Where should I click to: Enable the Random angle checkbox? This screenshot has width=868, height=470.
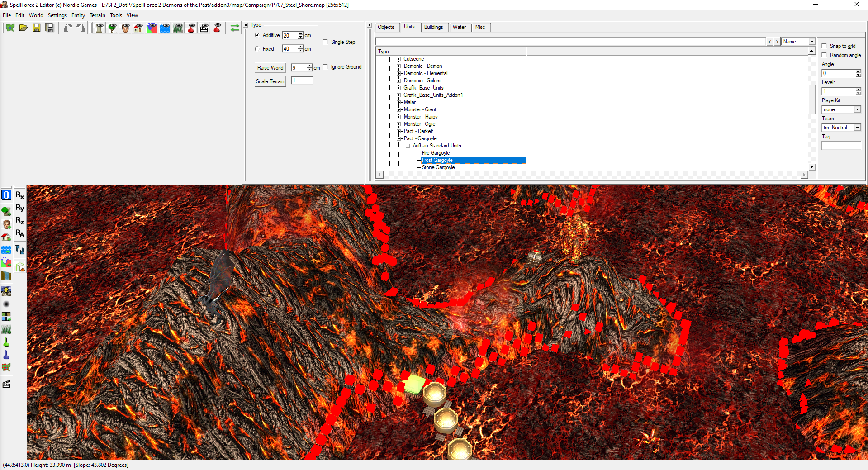click(824, 55)
